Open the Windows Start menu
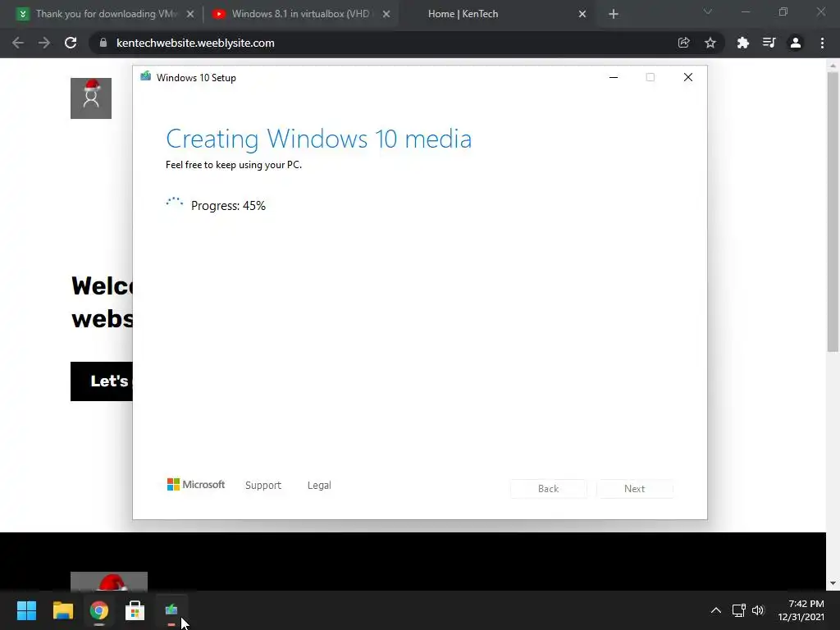Screen dimensions: 840x630 (x=26, y=610)
